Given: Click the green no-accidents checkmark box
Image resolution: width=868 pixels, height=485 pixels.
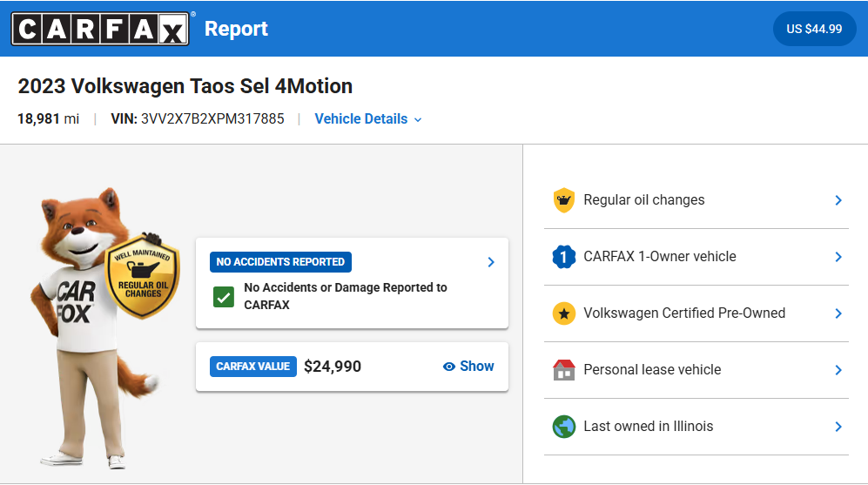Looking at the screenshot, I should click(224, 297).
